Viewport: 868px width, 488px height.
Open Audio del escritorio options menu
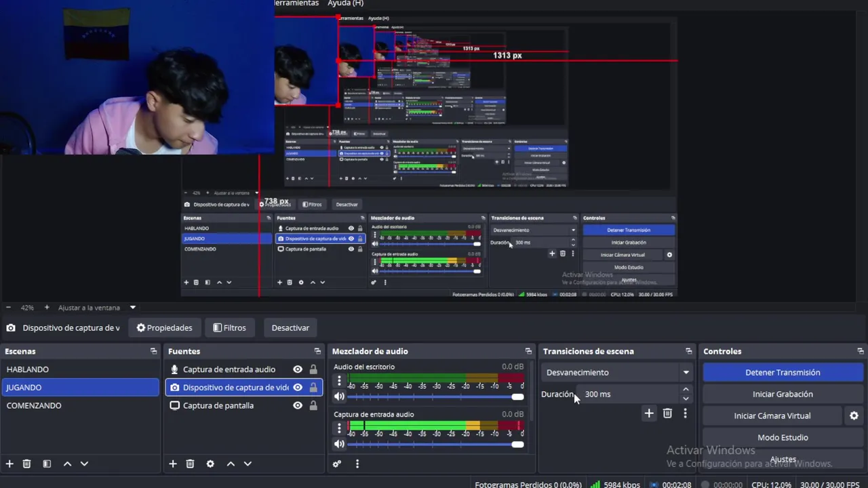(x=340, y=381)
